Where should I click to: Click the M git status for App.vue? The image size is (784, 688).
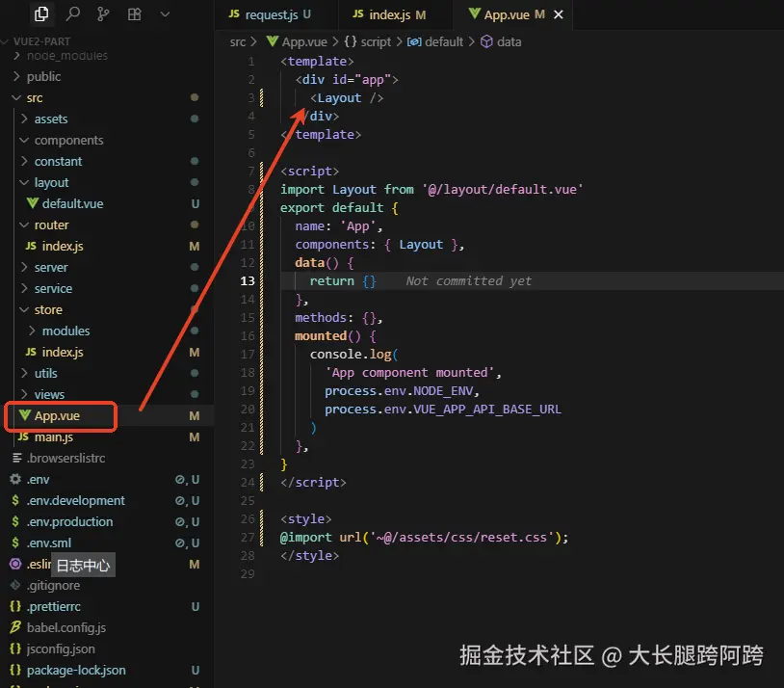point(195,416)
